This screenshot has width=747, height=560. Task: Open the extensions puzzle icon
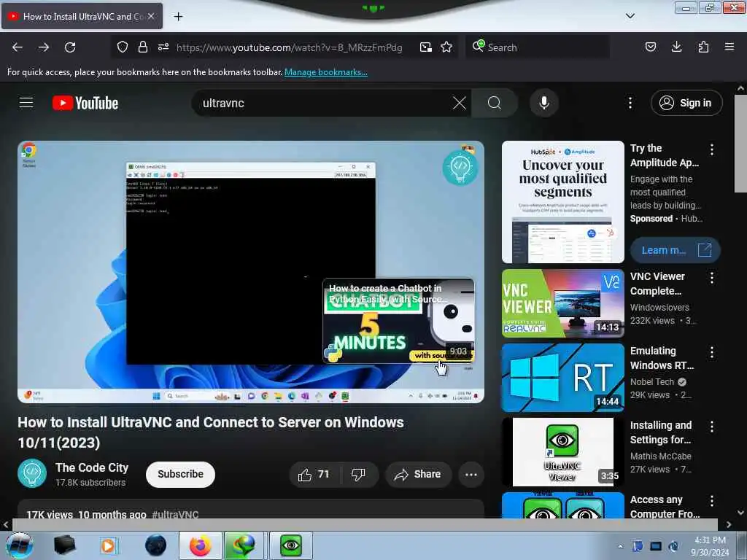click(x=703, y=47)
